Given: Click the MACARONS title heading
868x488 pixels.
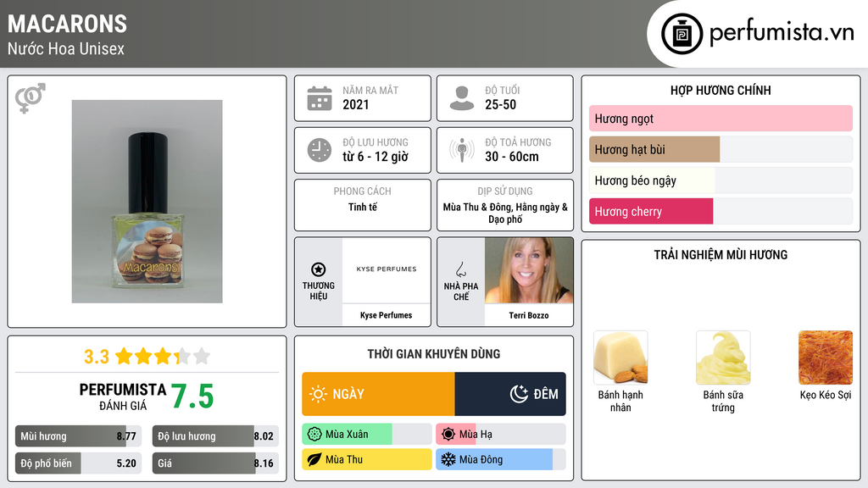Looking at the screenshot, I should pos(67,24).
